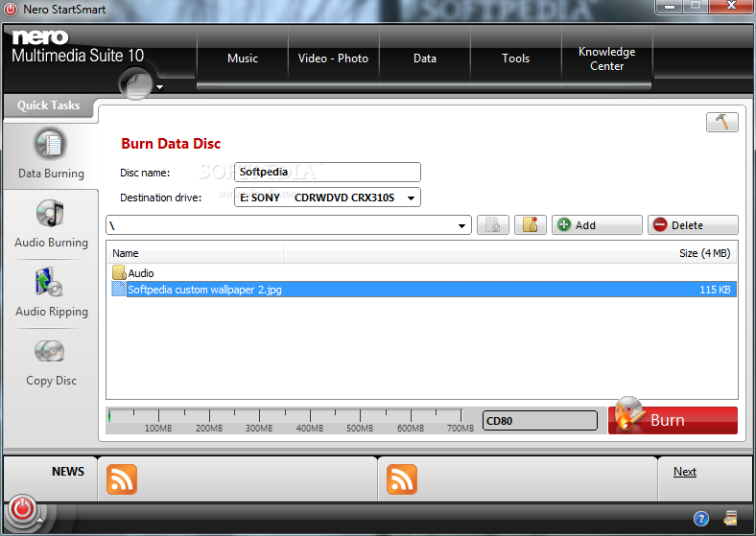Click the first news RSS feed icon
Viewport: 756px width, 536px height.
122,479
